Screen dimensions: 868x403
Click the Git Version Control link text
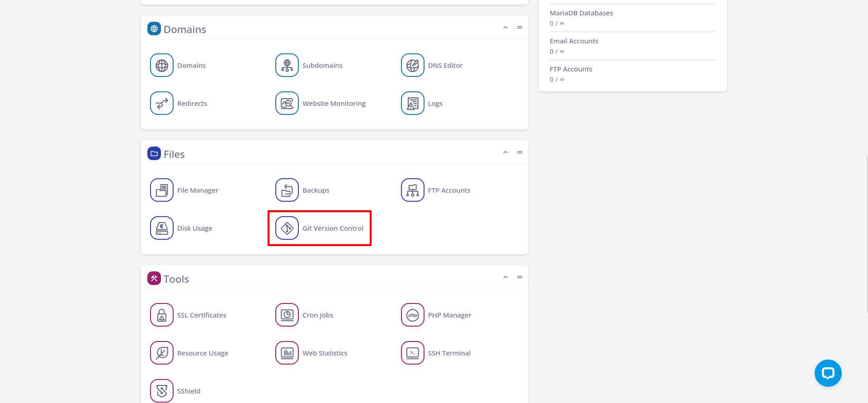(333, 228)
